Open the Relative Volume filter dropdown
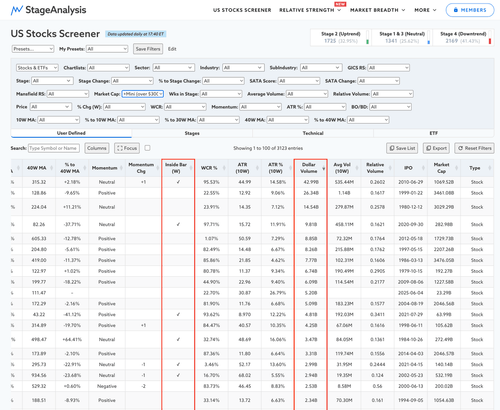 (392, 94)
